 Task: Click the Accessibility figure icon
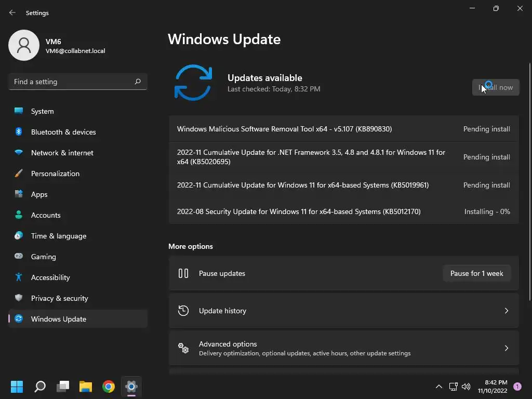point(19,277)
